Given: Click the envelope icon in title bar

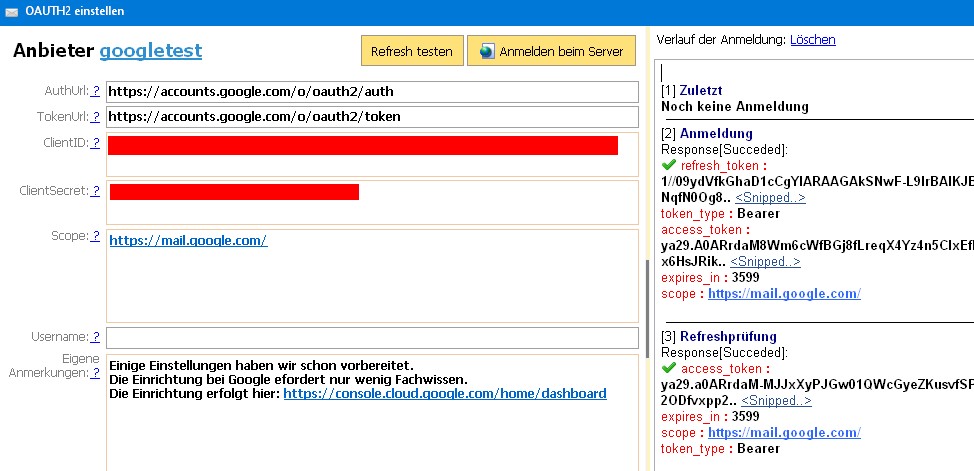Looking at the screenshot, I should [11, 12].
